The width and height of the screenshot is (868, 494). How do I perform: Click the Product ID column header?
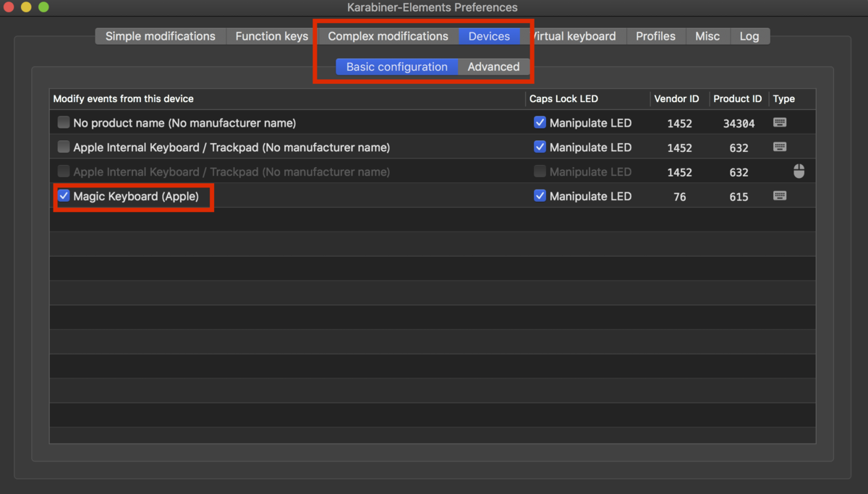[x=737, y=98]
